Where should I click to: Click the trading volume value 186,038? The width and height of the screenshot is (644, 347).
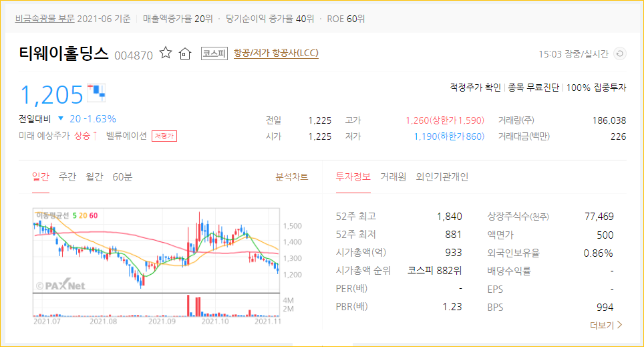click(609, 120)
